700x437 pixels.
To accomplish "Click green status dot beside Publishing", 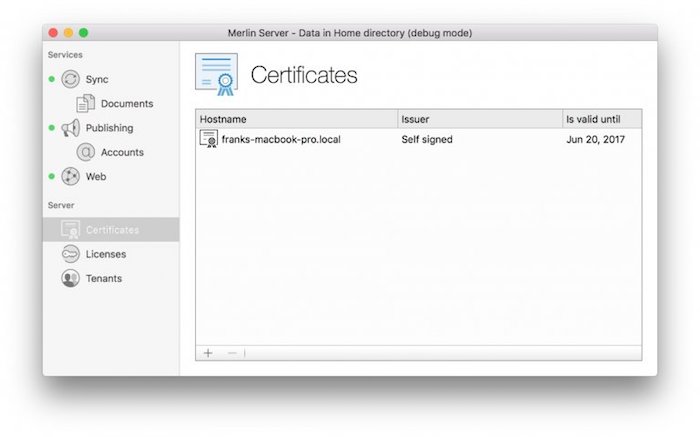I will coord(52,128).
